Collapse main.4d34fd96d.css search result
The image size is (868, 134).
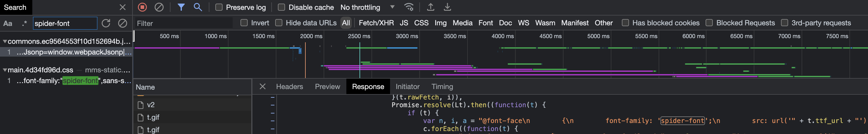(x=5, y=70)
